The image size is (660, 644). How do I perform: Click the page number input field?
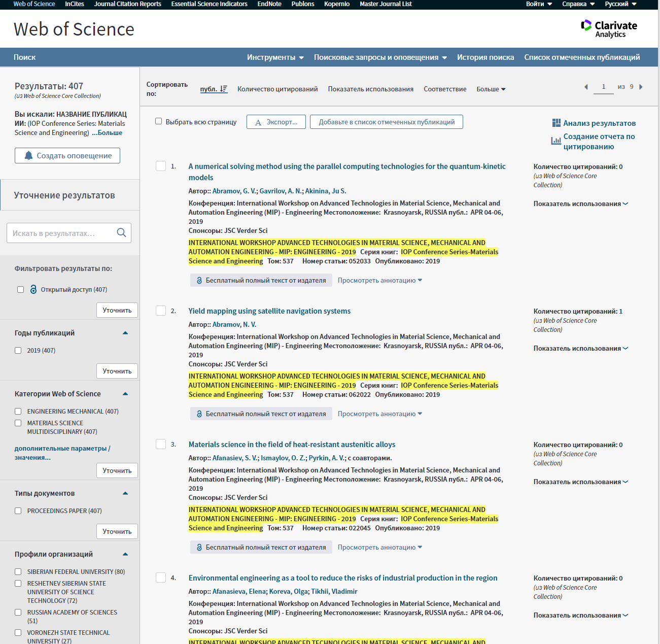click(604, 87)
